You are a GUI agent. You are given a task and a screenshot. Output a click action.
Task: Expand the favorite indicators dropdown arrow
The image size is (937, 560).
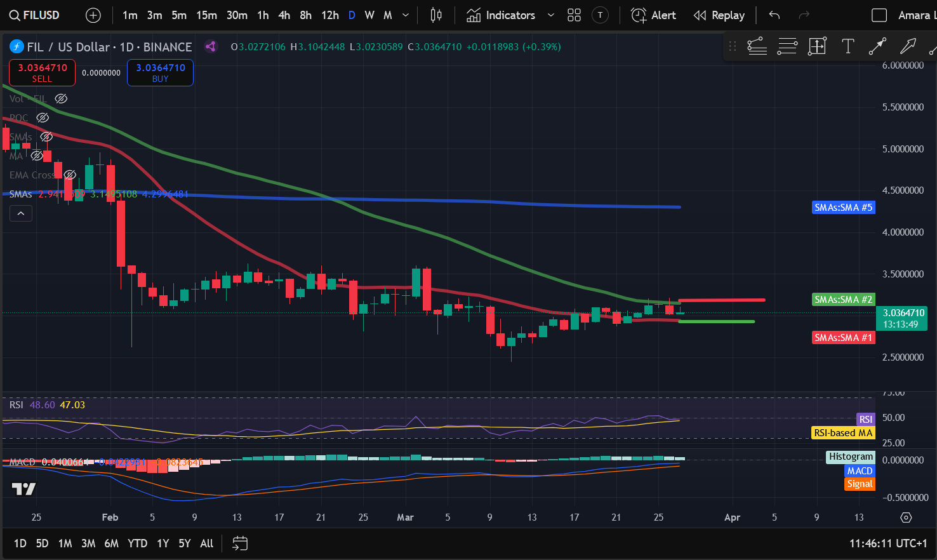551,15
